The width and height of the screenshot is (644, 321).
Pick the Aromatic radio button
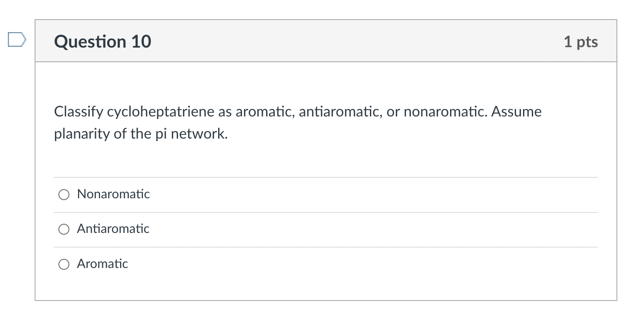(64, 264)
